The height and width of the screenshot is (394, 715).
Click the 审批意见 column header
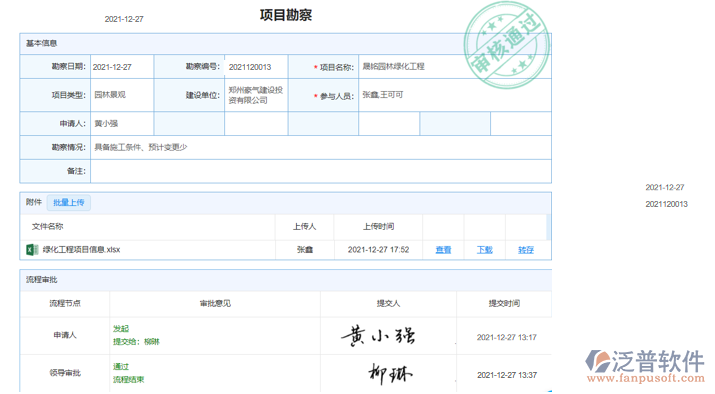click(215, 304)
